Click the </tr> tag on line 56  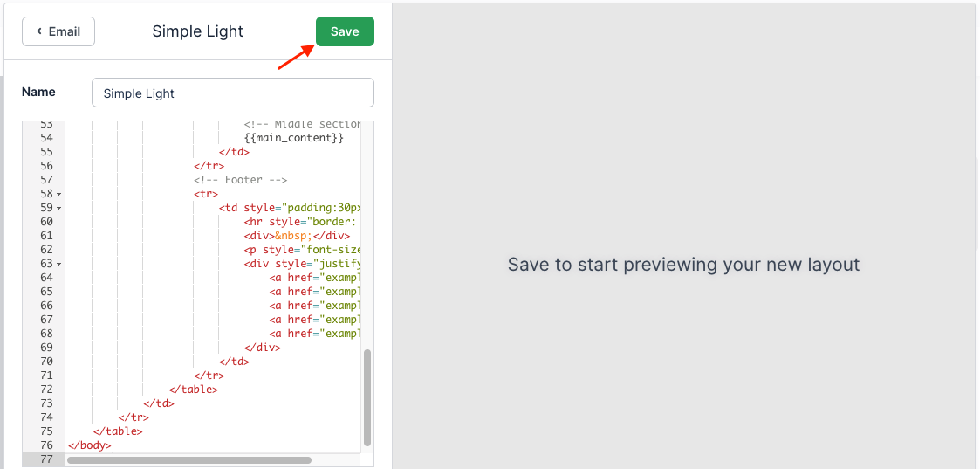point(209,166)
